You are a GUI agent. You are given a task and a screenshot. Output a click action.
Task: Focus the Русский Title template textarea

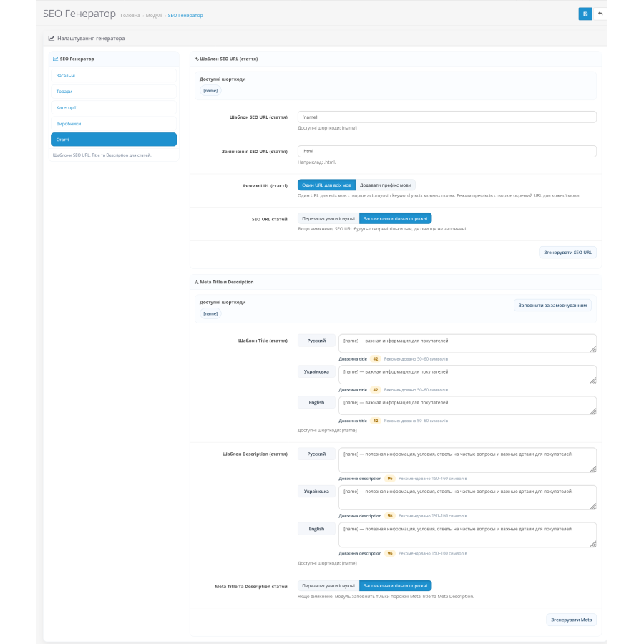[x=467, y=343]
